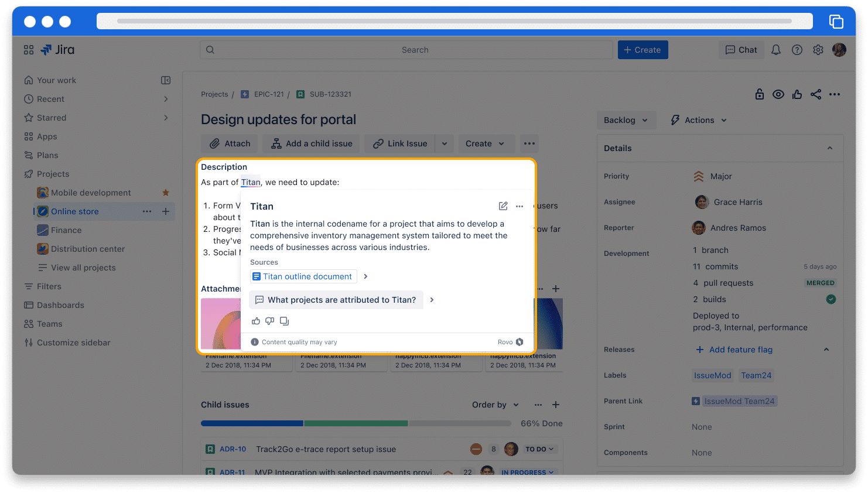Toggle the watch eye icon
The height and width of the screenshot is (493, 868).
[778, 94]
